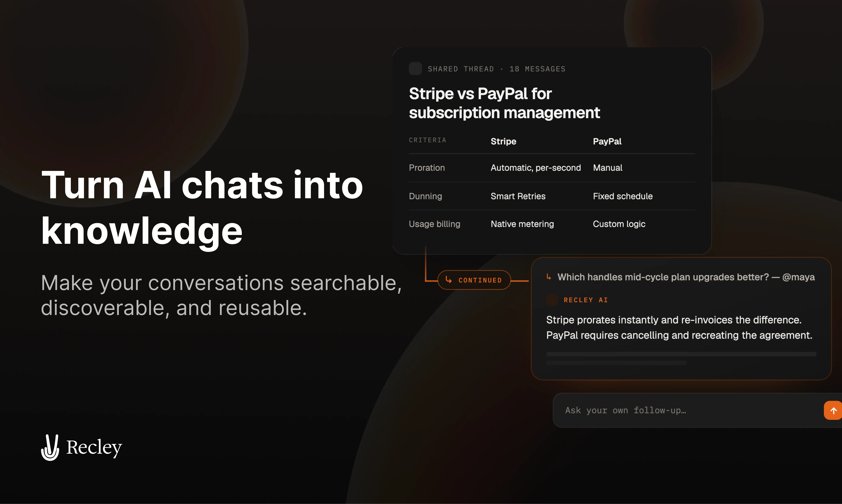Click the Recley wordmark text
The image size is (842, 504).
[94, 447]
